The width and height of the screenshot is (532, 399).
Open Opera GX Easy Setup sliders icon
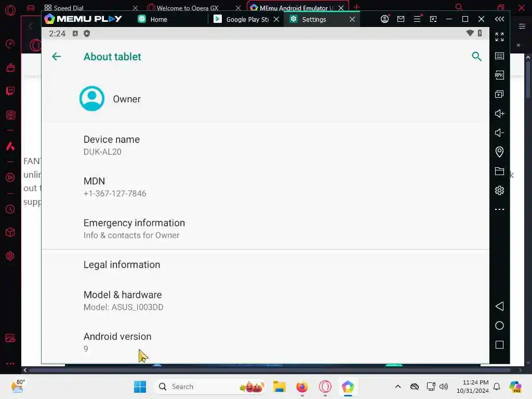click(x=522, y=26)
